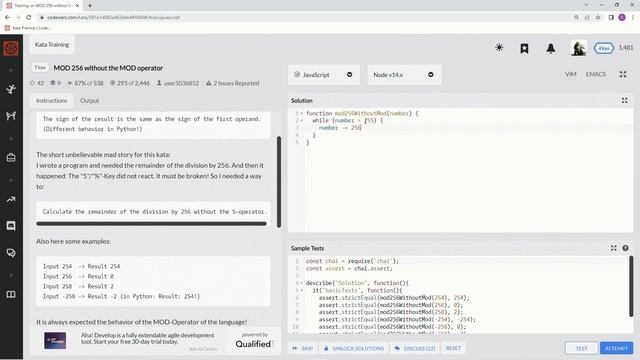The height and width of the screenshot is (360, 640).
Task: Click the code block horizontal scrollbar
Action: (151, 224)
